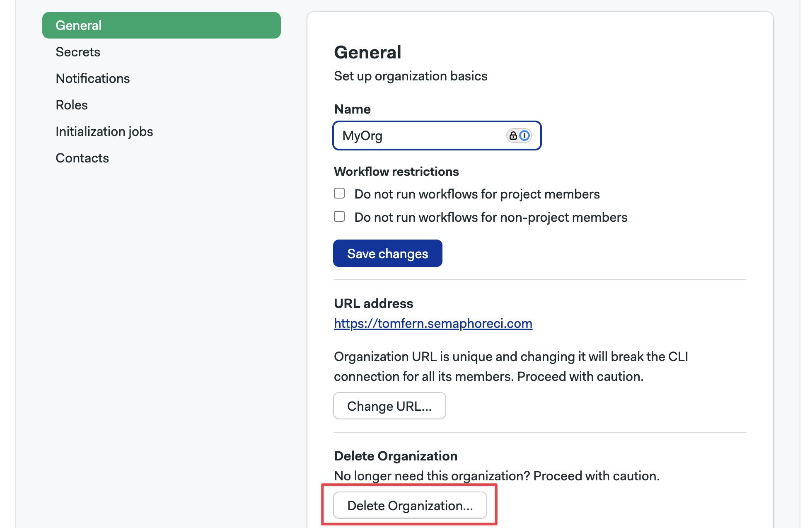Toggle 'Do not run workflows for project members'
The image size is (812, 528).
tap(340, 193)
